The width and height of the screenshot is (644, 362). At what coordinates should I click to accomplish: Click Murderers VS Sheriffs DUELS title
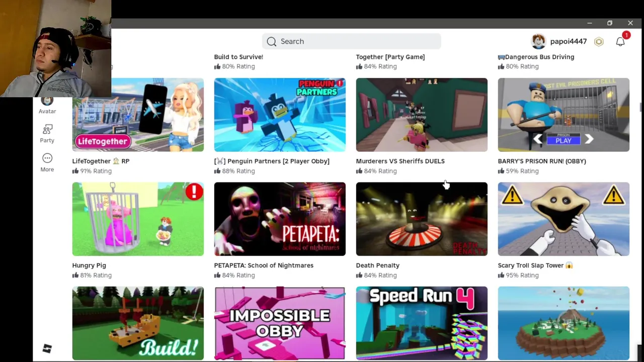(x=400, y=161)
